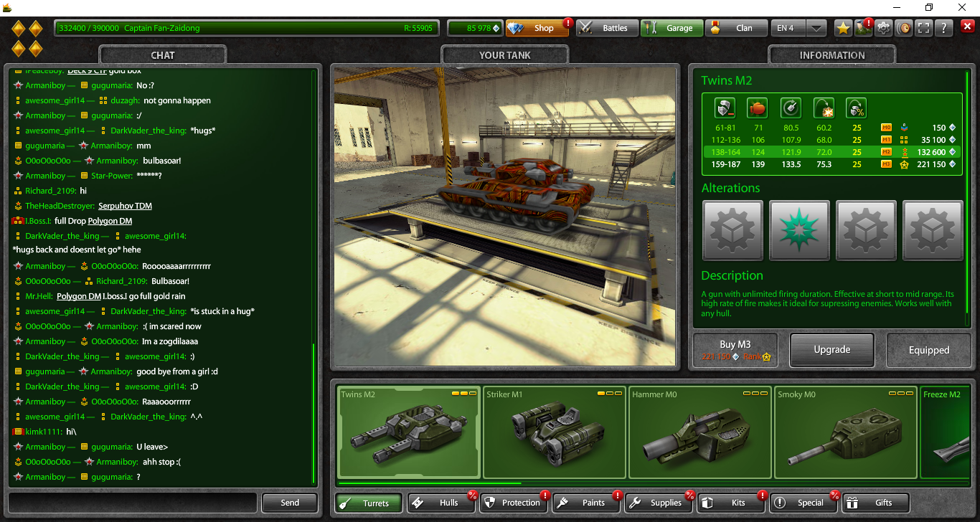Open the friends officer icon
The width and height of the screenshot is (980, 522).
pos(863,28)
